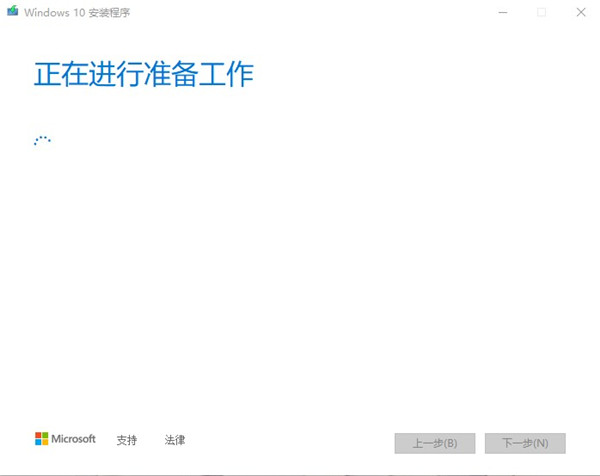600x476 pixels.
Task: Click the 安装程序 text in the title bar
Action: pyautogui.click(x=109, y=13)
